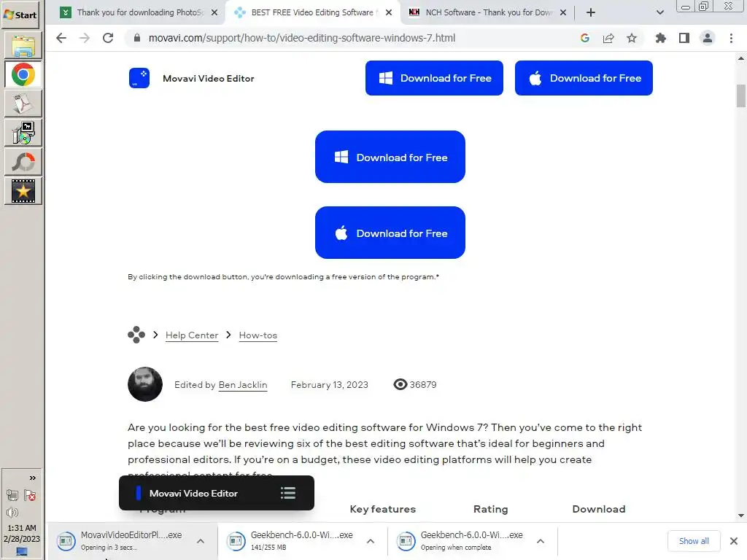Click the Movavi logo breadcrumb icon
This screenshot has height=560, width=747.
[136, 335]
